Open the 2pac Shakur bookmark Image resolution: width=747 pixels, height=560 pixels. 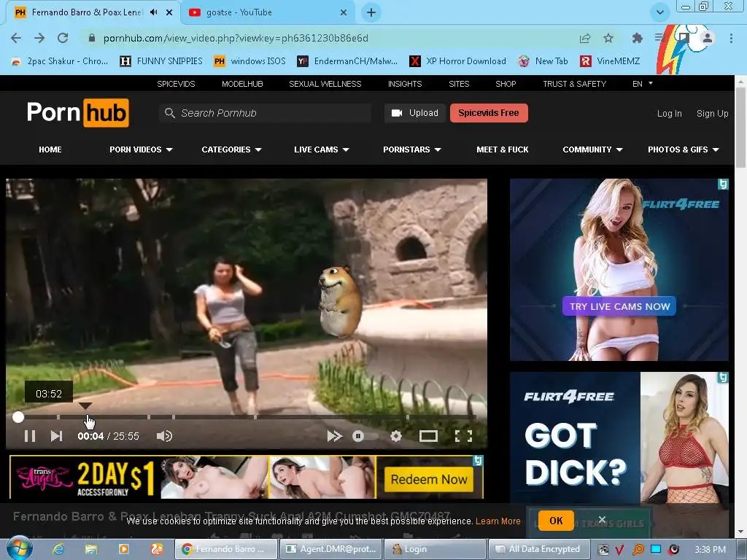click(60, 61)
